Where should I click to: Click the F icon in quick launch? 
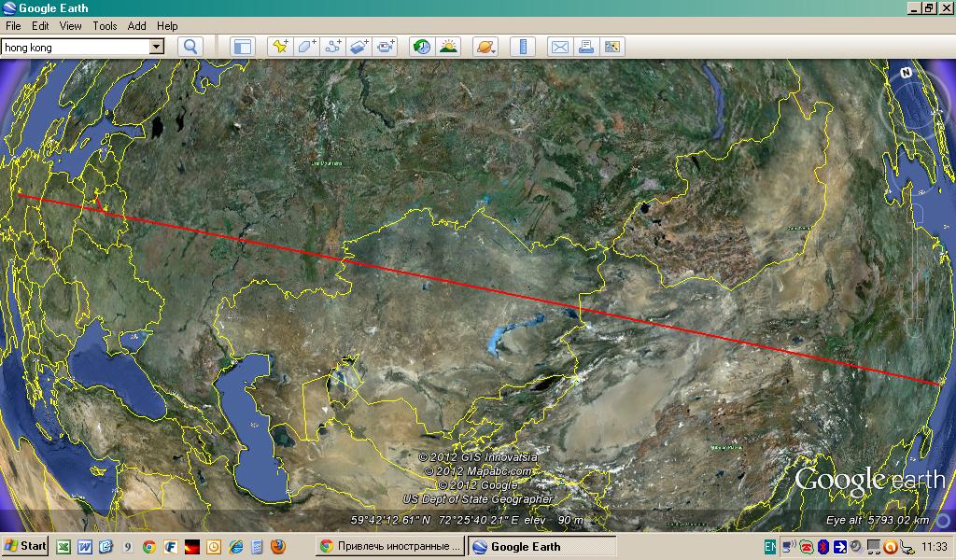click(170, 547)
